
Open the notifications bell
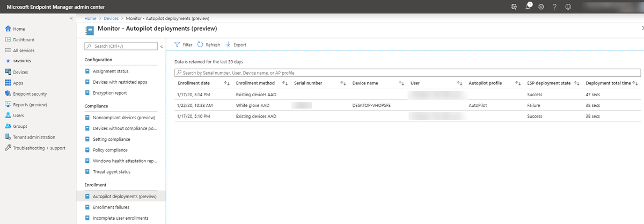pyautogui.click(x=528, y=6)
